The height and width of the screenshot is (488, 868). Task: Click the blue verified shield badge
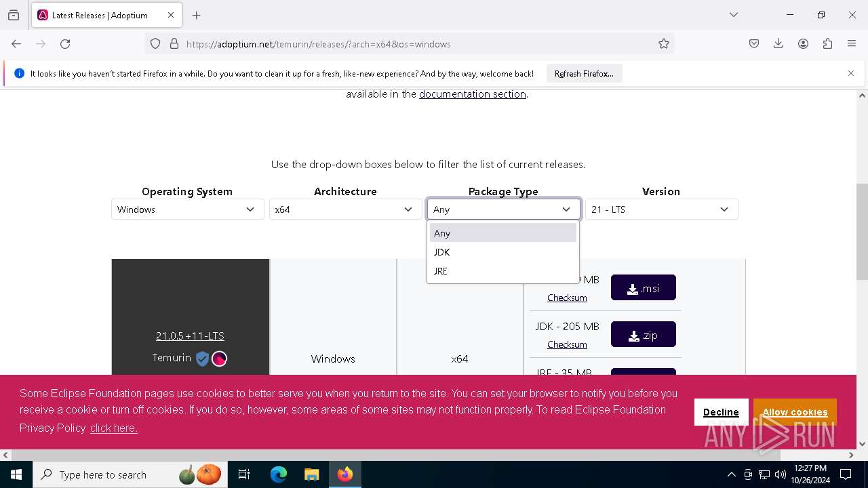pos(202,359)
